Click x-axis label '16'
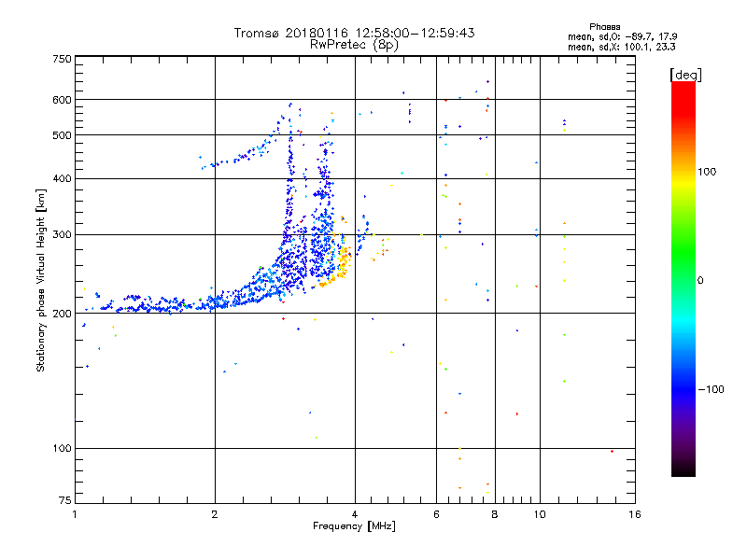 (635, 514)
